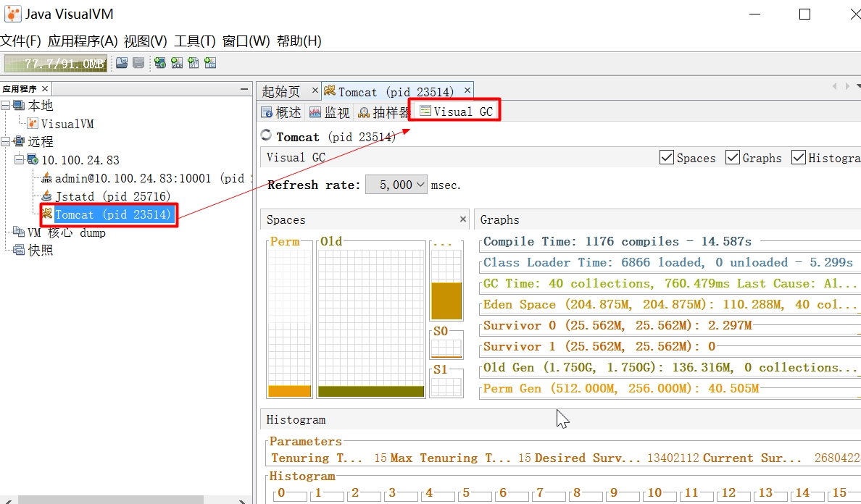Select the 快照 snapshots node icon
Viewport: 861px width, 504px height.
coord(20,250)
